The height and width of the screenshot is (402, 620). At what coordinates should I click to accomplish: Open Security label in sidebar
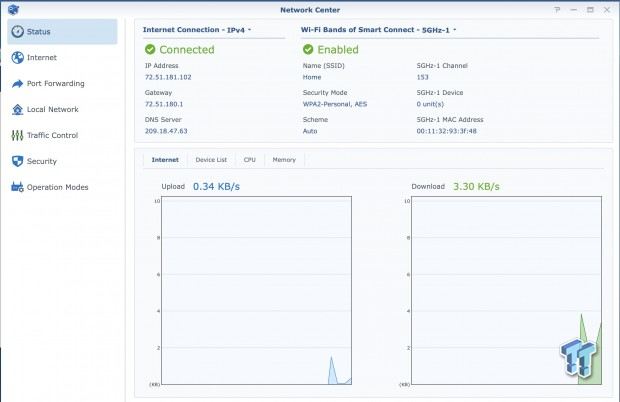click(42, 161)
